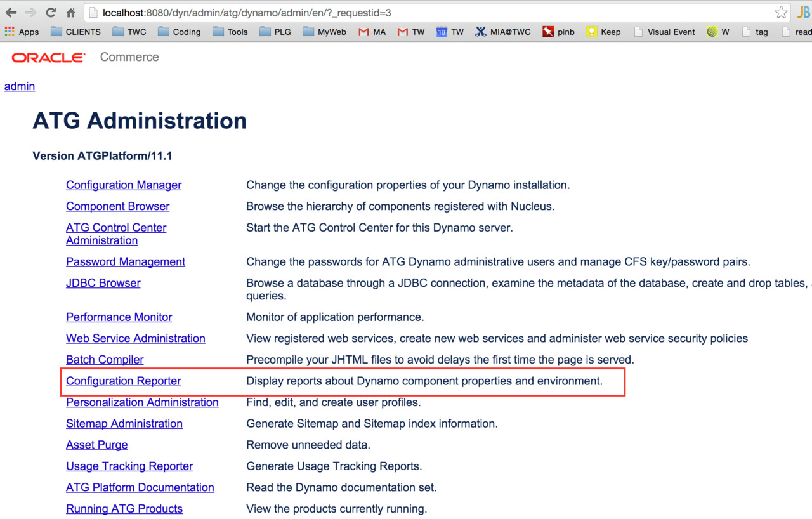
Task: Go back using the browser back arrow
Action: click(11, 13)
